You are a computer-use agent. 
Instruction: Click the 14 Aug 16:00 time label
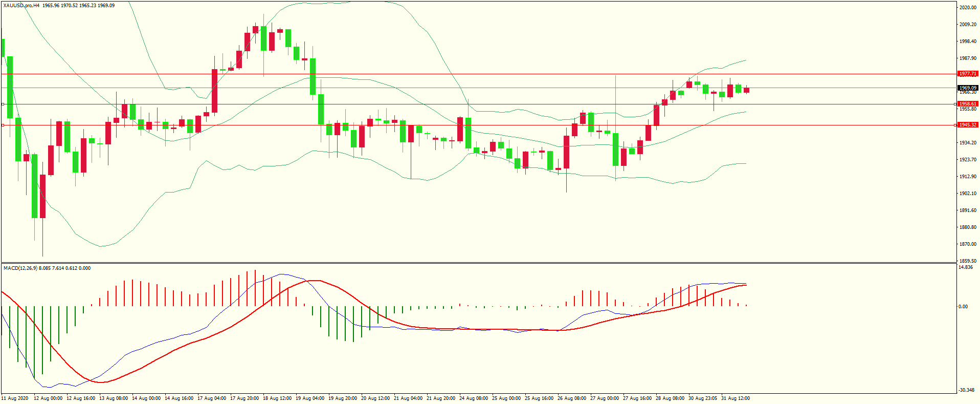[x=179, y=398]
